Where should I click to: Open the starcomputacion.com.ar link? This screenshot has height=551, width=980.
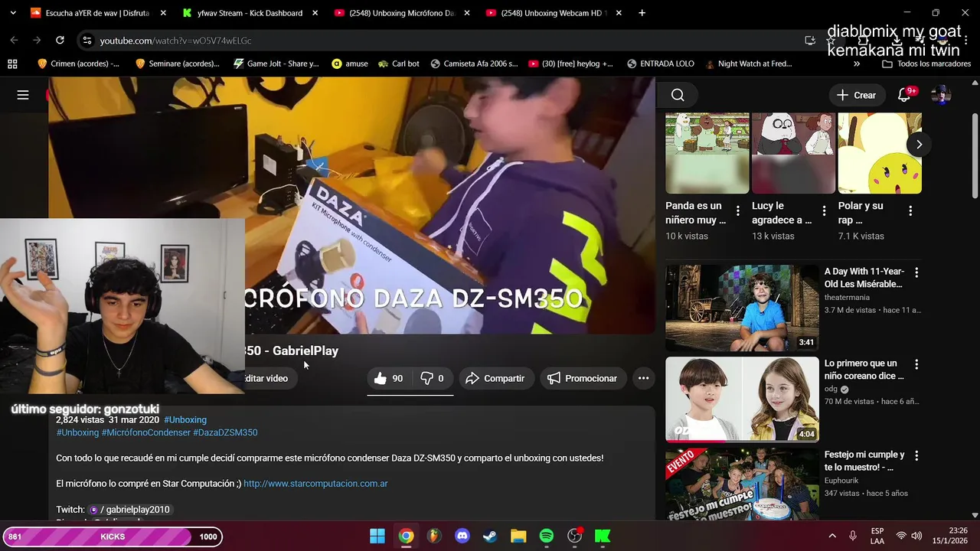point(315,484)
